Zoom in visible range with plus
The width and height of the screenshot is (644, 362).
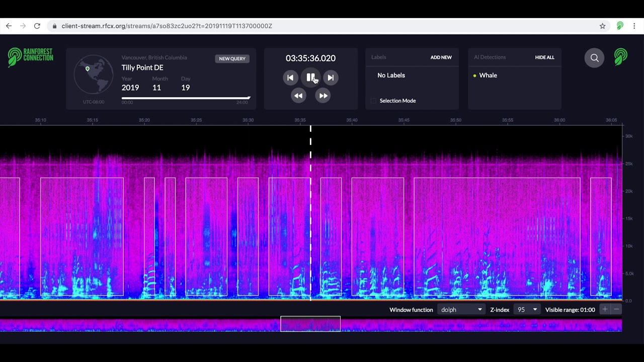[x=605, y=310]
